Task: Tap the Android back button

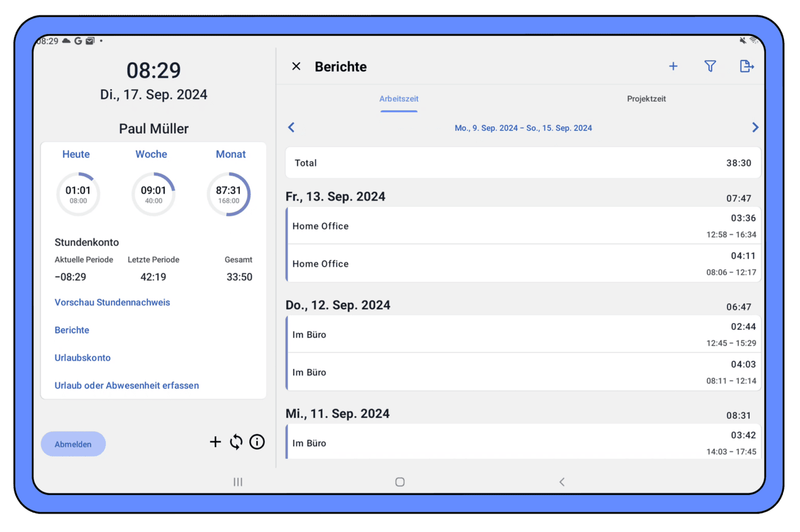Action: pyautogui.click(x=562, y=482)
